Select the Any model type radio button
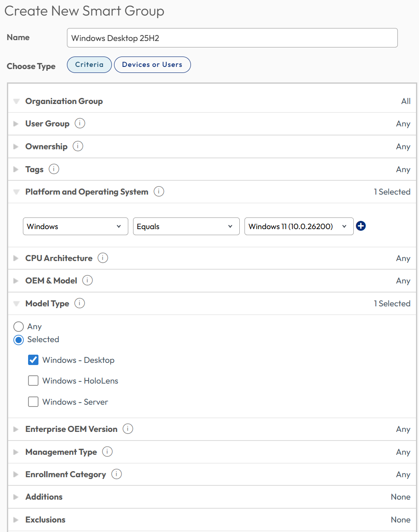419x532 pixels. pyautogui.click(x=19, y=327)
